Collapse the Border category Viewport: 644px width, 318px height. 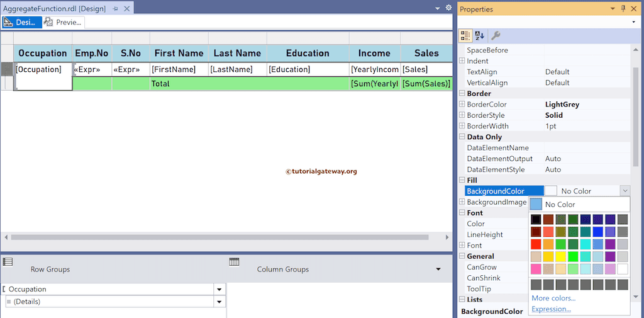pos(462,93)
